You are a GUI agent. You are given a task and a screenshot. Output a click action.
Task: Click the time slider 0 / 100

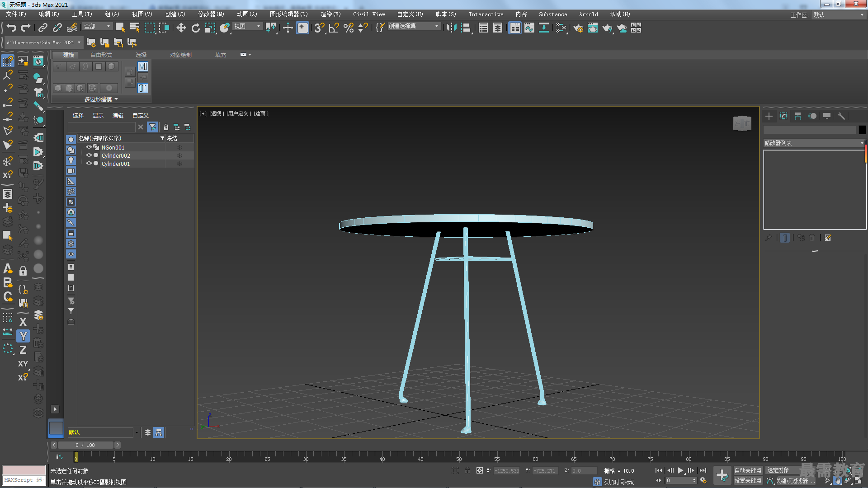tap(85, 445)
